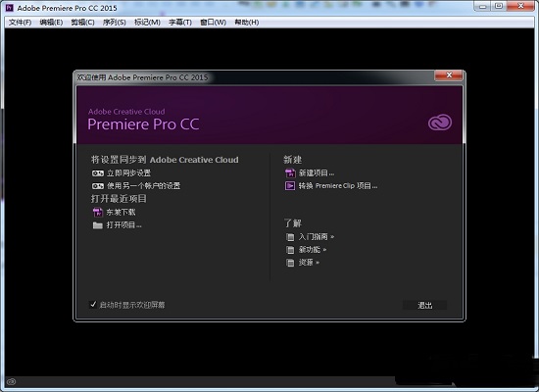Image resolution: width=539 pixels, height=392 pixels.
Task: Close the Premiere Pro main window
Action: click(x=520, y=6)
